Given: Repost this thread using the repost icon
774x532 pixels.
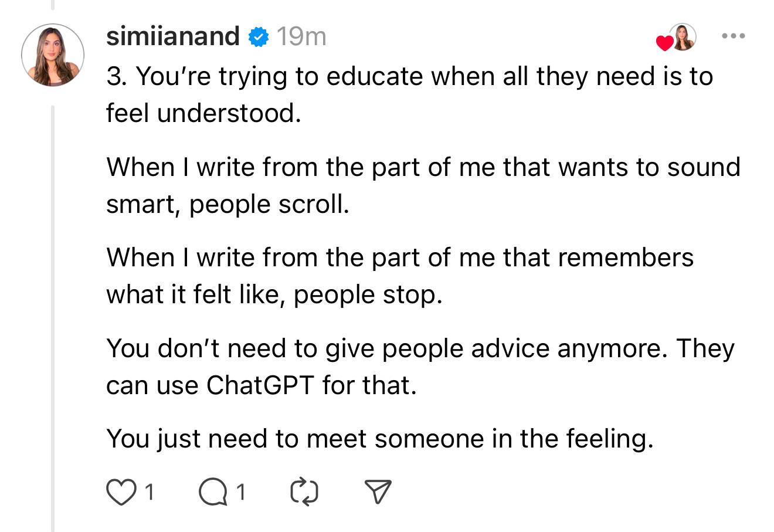Looking at the screenshot, I should [304, 492].
